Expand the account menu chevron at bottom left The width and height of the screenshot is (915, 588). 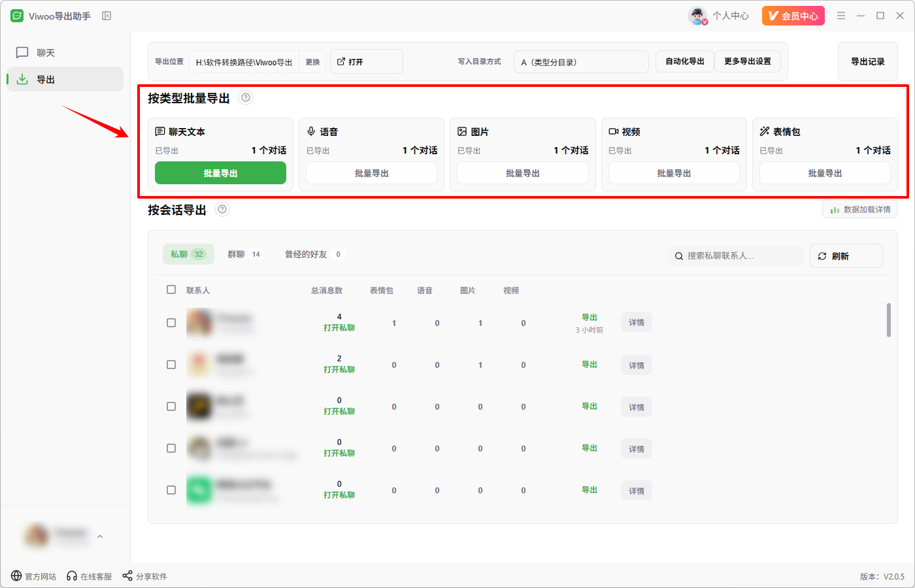pyautogui.click(x=100, y=536)
